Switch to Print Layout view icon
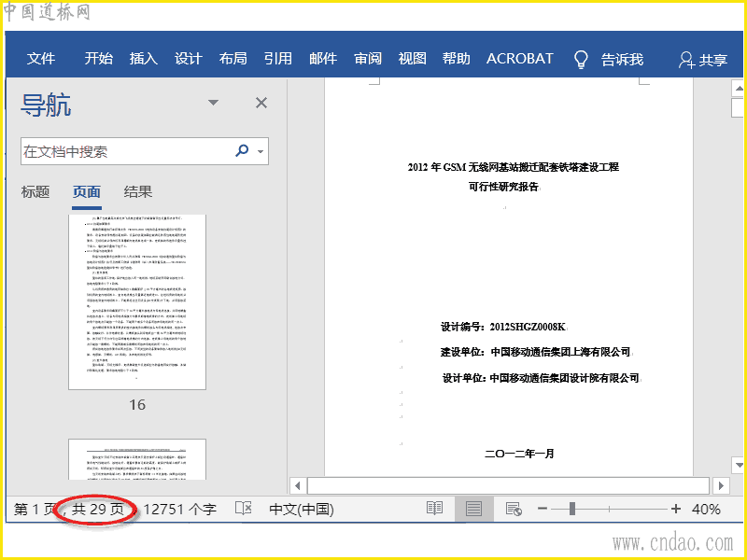 [473, 509]
